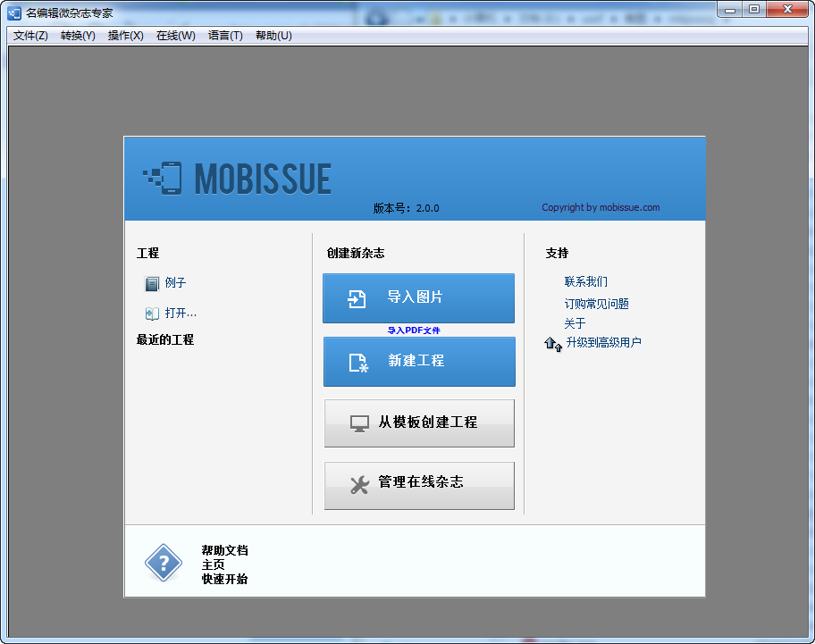Open the 转换(Y) menu

pos(78,36)
